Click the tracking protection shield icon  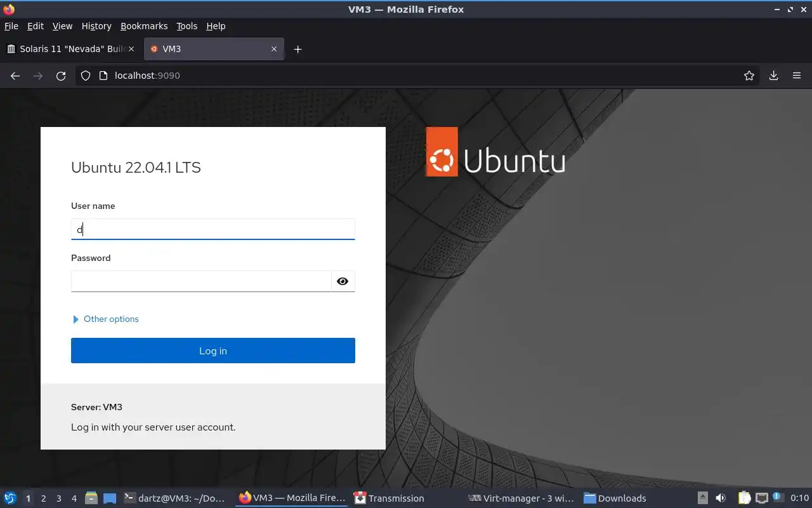(x=86, y=76)
